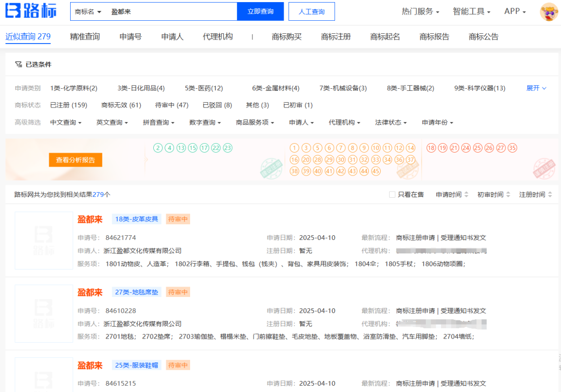Filter by 待审中 (47) status
Viewport: 561px width, 392px height.
coord(172,105)
